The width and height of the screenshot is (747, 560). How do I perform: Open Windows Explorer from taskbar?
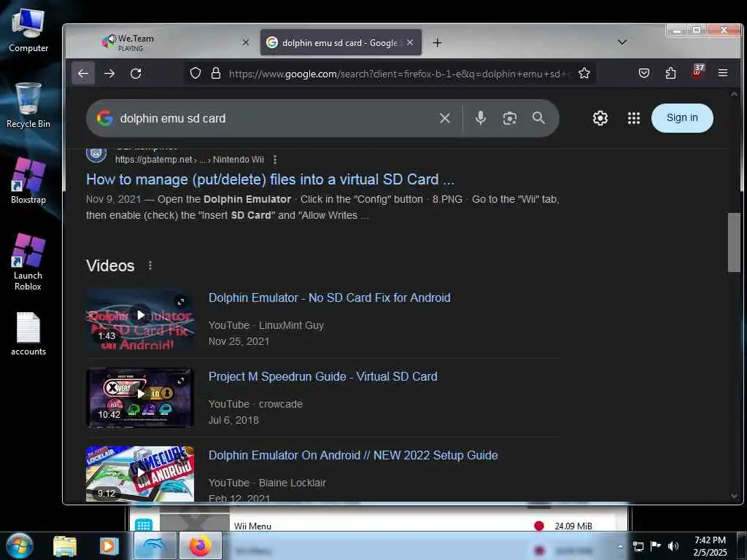click(x=65, y=546)
